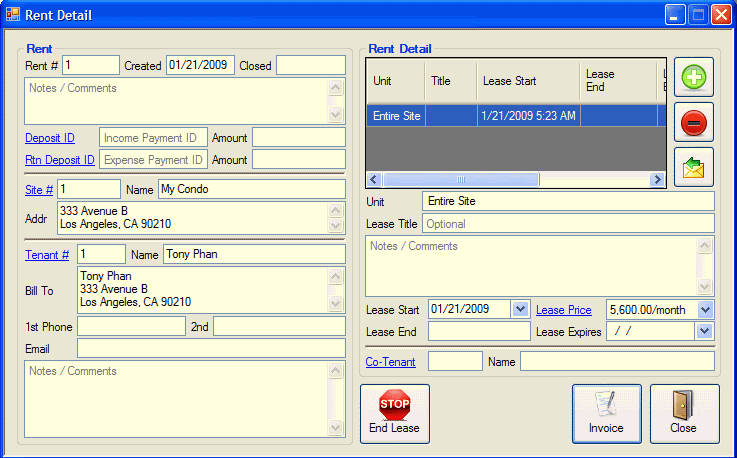Click the envelope email icon button
Screen dimensions: 737x458
point(694,167)
